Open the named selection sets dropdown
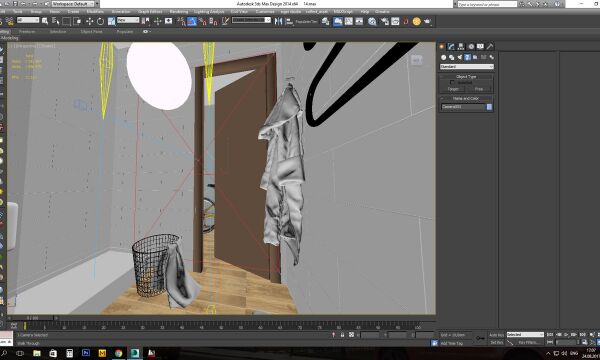Viewport: 600px width, 360px height. [251, 20]
